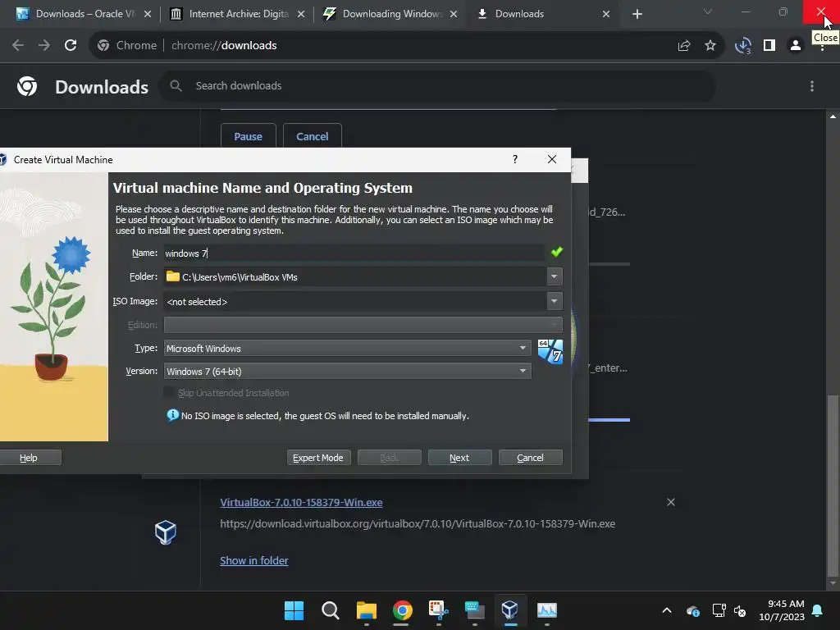Switch to Downloading Windows tab
This screenshot has height=630, width=840.
pyautogui.click(x=390, y=14)
